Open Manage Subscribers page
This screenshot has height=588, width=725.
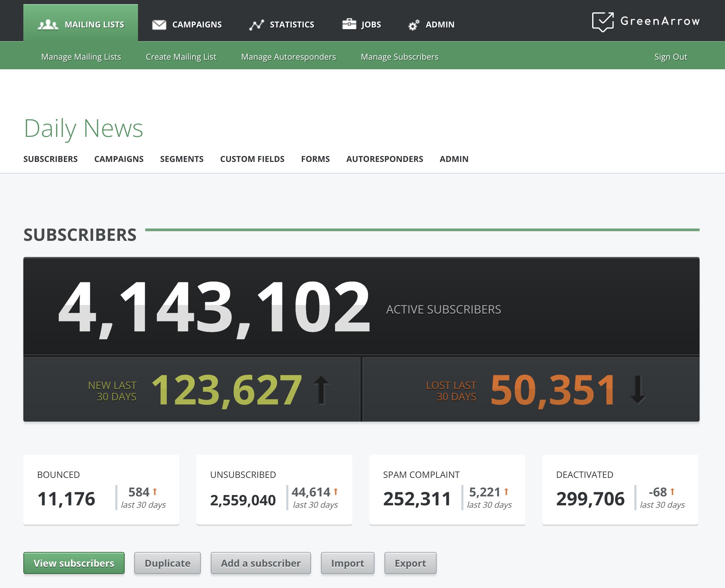tap(400, 57)
